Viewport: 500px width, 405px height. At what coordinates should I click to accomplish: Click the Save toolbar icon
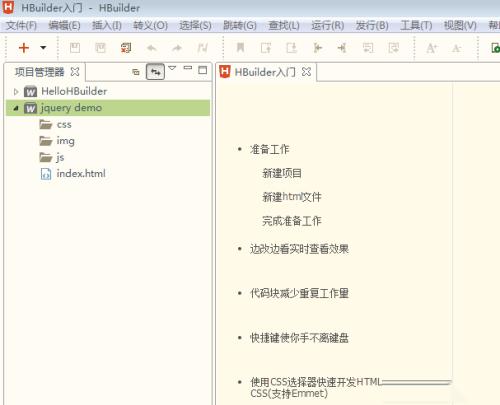click(x=75, y=48)
